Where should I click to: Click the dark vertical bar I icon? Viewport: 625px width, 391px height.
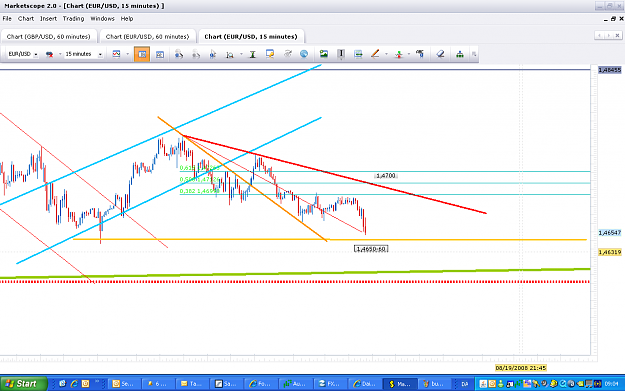click(x=341, y=54)
